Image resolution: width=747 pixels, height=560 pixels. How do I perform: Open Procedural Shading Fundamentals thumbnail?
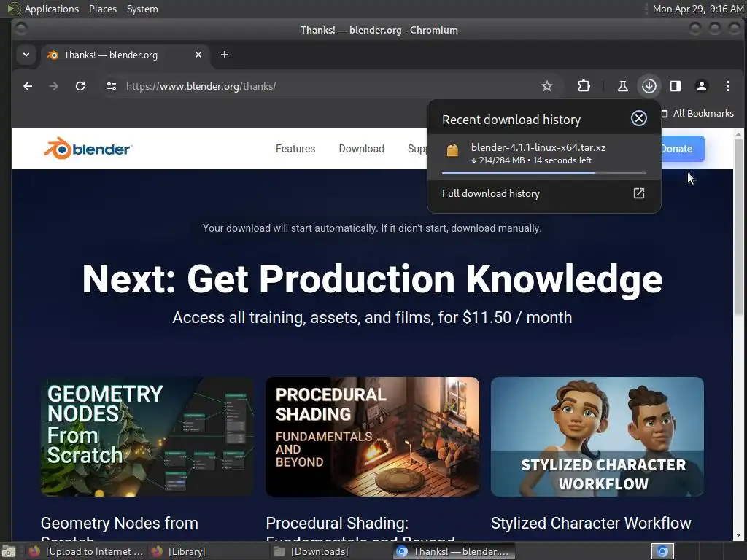click(x=372, y=437)
